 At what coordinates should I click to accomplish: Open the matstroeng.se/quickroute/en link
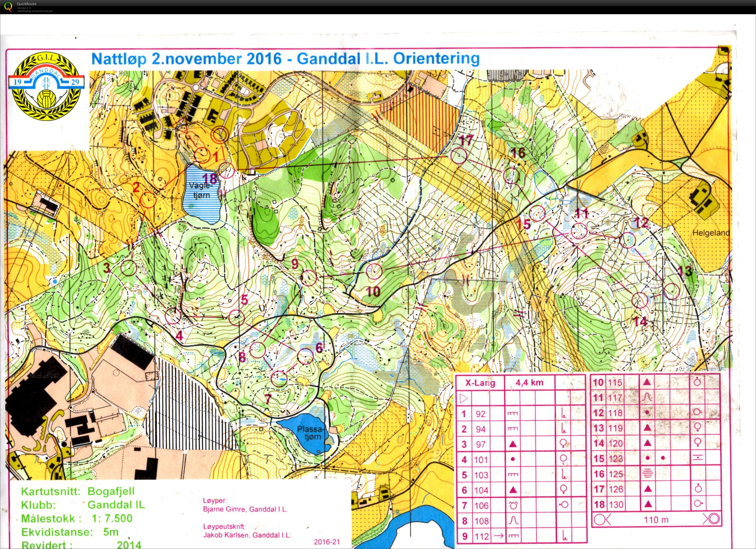(x=35, y=11)
